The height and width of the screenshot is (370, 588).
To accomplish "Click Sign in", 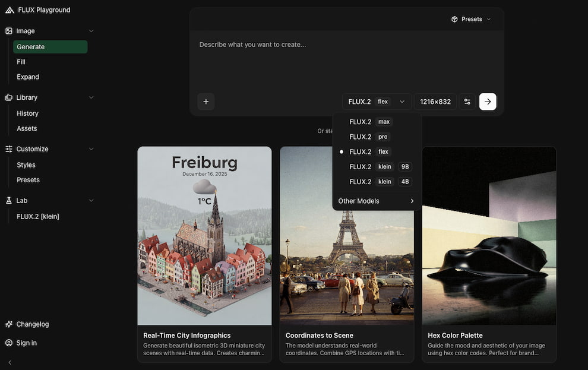I will pyautogui.click(x=26, y=343).
